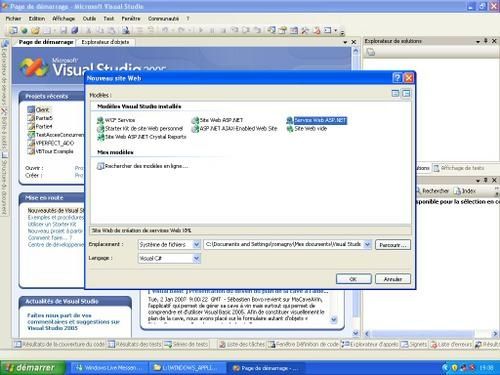Open document tabs list dropdown arrow
500x375 pixels.
345,42
